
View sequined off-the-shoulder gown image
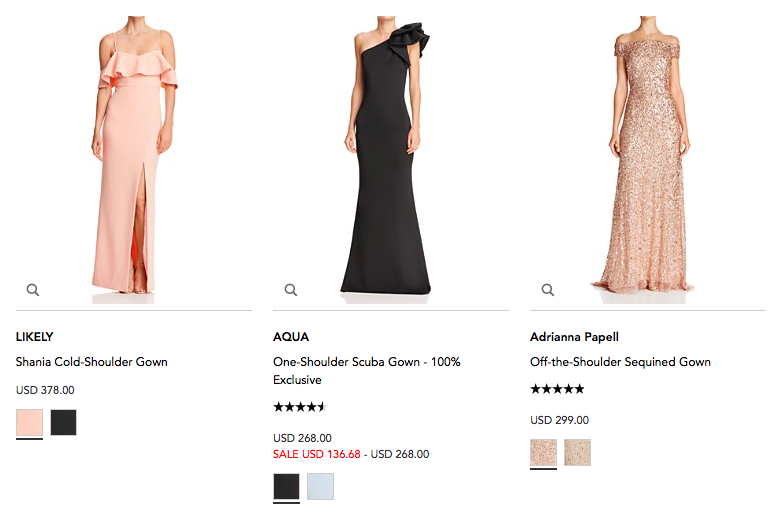pos(647,160)
